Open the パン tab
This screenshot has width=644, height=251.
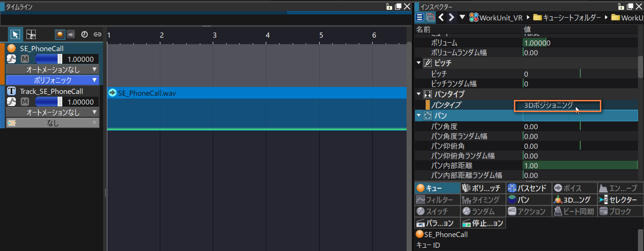[528, 200]
